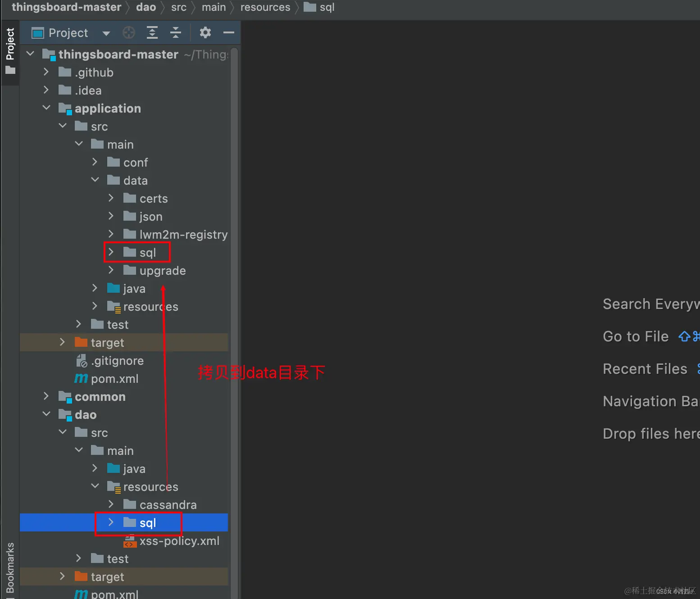Select the .gitignore file icon
This screenshot has height=599, width=700.
[x=82, y=361]
